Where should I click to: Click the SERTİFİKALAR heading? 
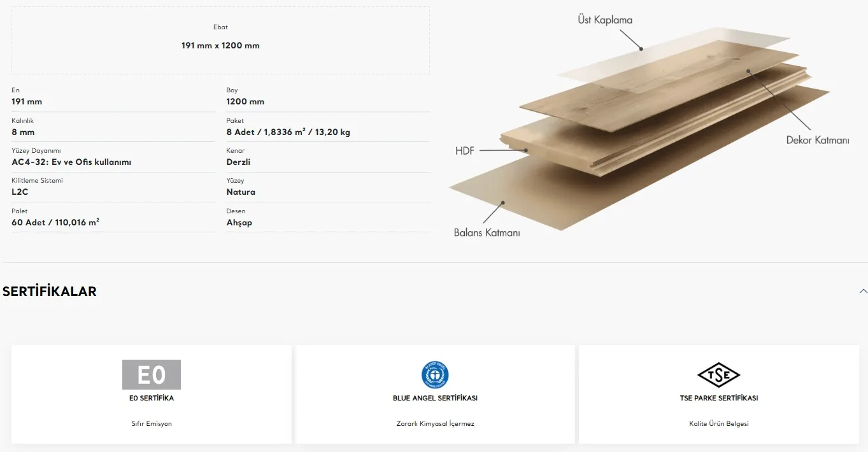click(50, 292)
